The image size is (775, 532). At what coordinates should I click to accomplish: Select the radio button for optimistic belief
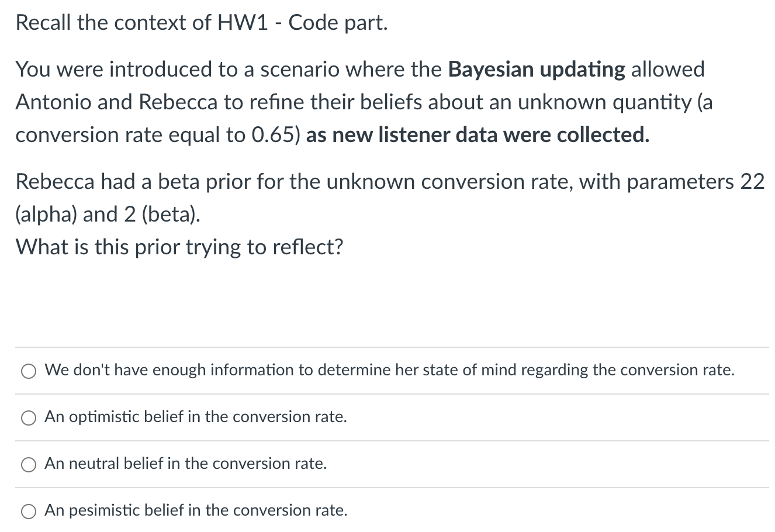[x=27, y=417]
